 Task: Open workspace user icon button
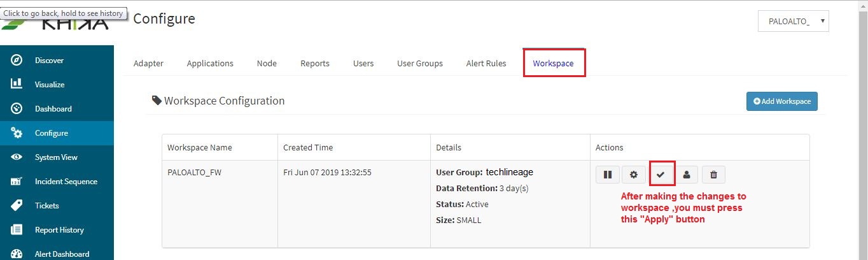(687, 174)
